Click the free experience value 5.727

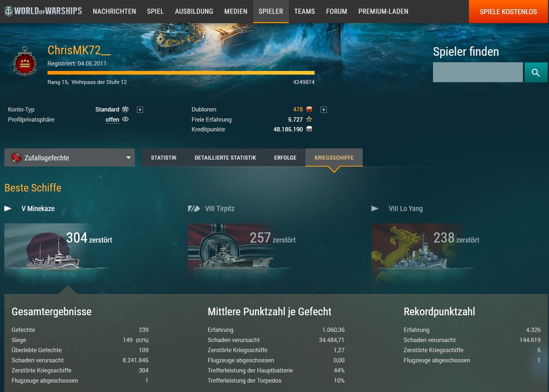(x=295, y=119)
